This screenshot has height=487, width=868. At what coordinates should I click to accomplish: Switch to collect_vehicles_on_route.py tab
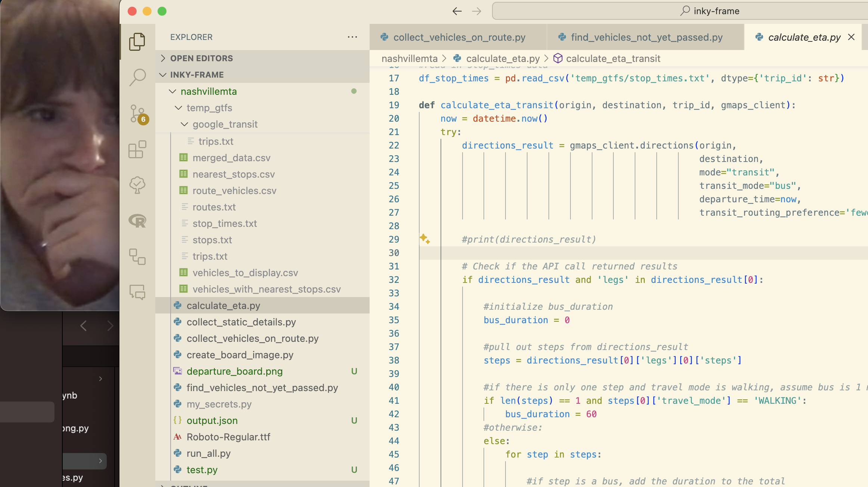point(458,37)
